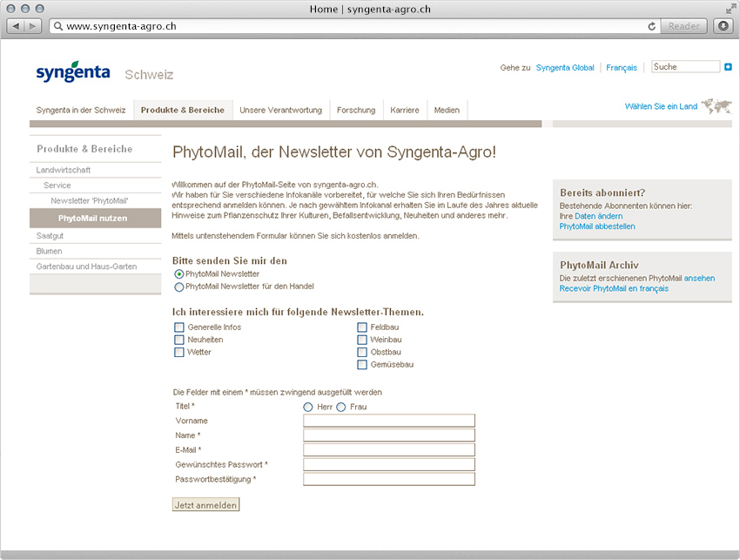Open the Unsere Verantwortung tab
Viewport: 740px width, 560px height.
coord(281,110)
